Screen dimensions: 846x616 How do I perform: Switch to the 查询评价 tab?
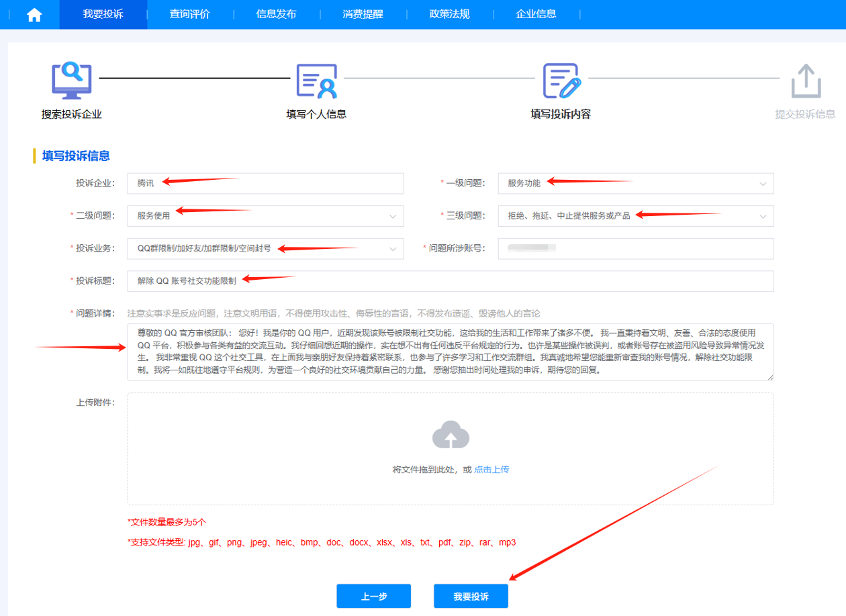click(x=188, y=13)
